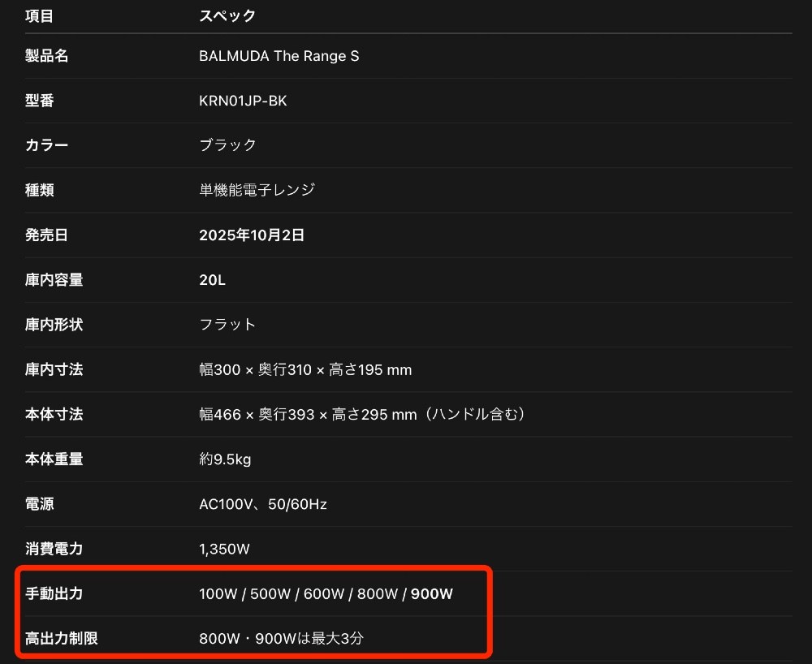Select the フラット shape value
812x664 pixels.
pos(227,325)
